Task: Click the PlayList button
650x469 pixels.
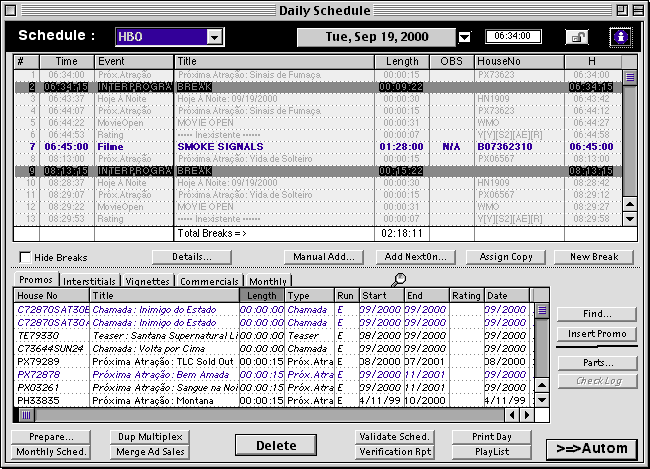Action: (492, 452)
